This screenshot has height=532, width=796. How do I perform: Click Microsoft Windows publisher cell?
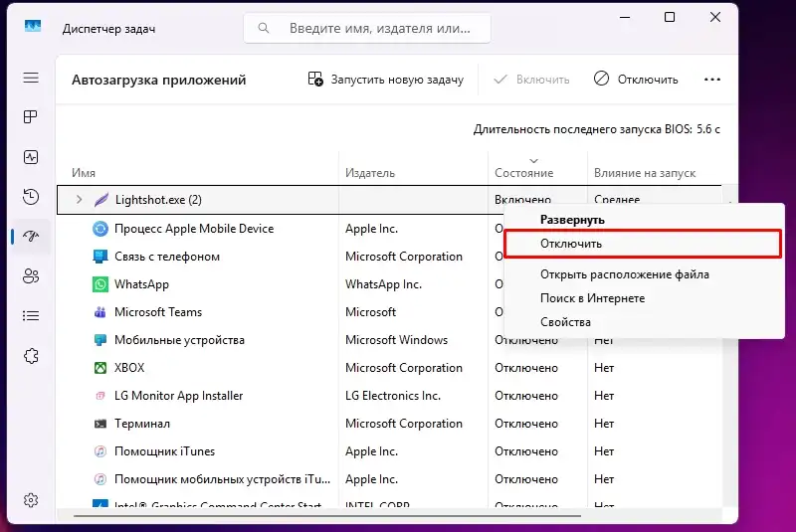pos(396,340)
